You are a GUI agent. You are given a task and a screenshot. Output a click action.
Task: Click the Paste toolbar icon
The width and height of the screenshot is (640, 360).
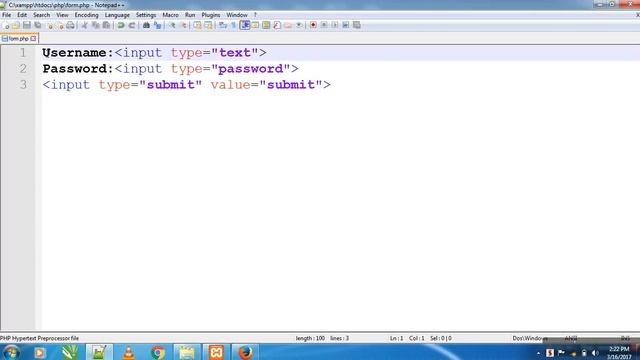coord(106,25)
